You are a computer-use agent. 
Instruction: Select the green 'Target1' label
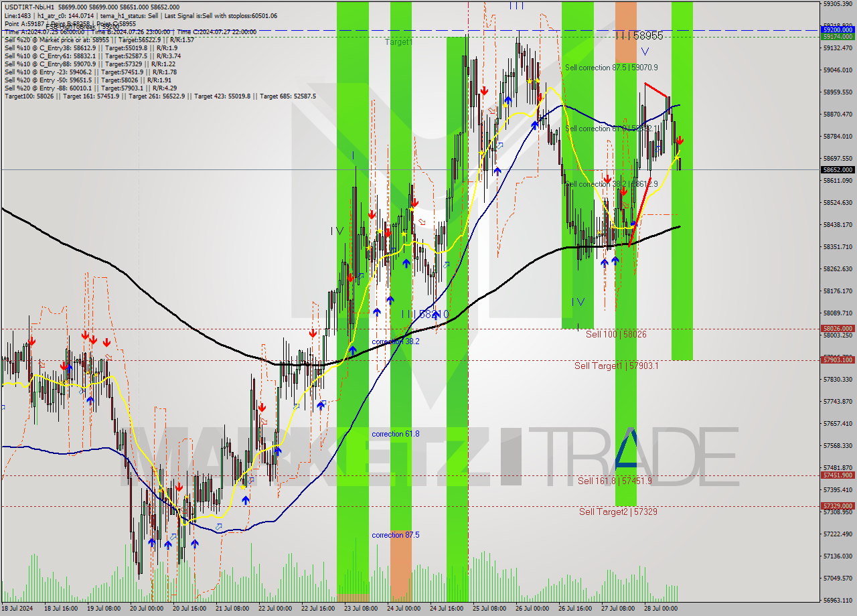coord(398,42)
